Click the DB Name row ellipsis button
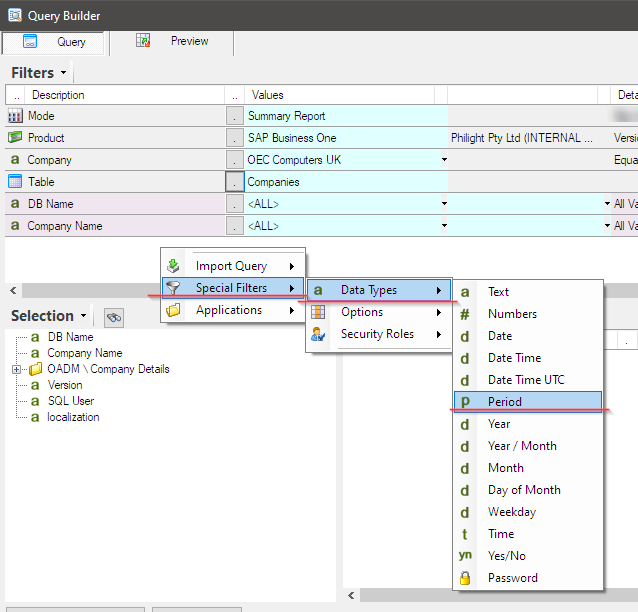 235,204
